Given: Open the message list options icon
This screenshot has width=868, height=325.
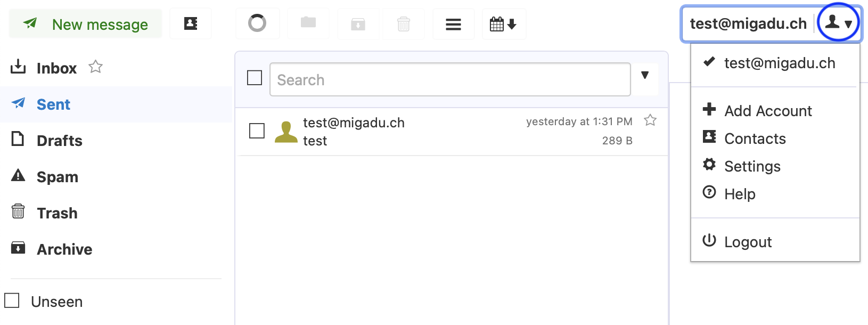Looking at the screenshot, I should [x=453, y=23].
